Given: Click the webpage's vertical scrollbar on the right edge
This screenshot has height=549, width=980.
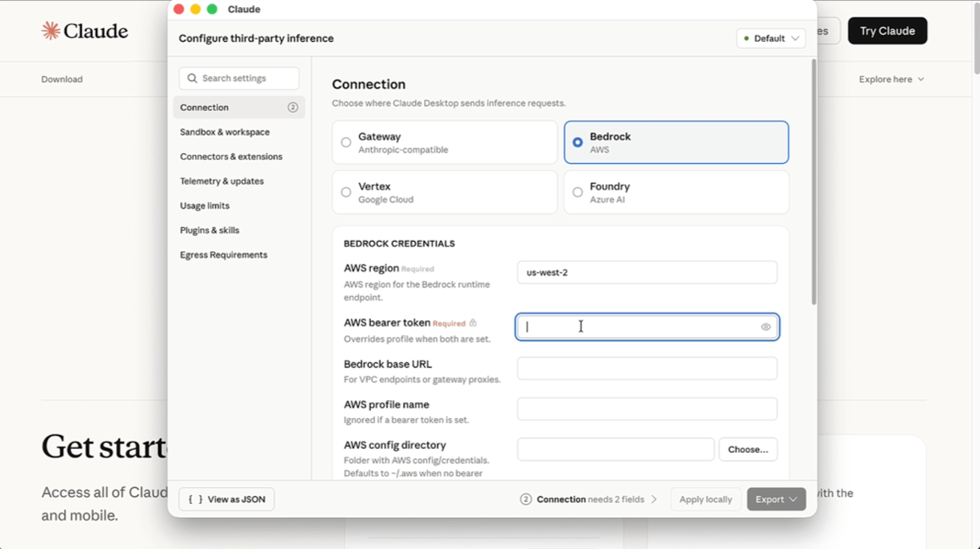Looking at the screenshot, I should (x=976, y=38).
